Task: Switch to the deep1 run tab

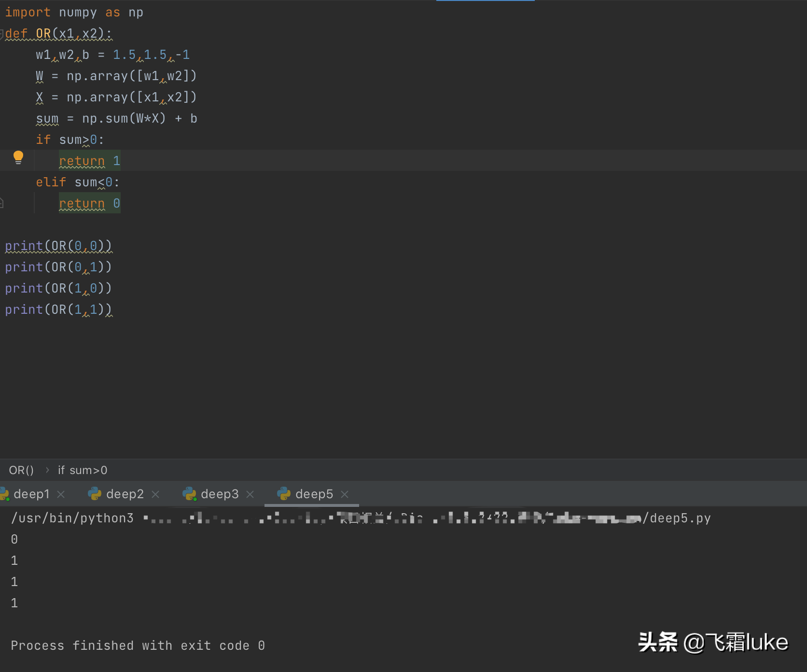Action: click(31, 494)
